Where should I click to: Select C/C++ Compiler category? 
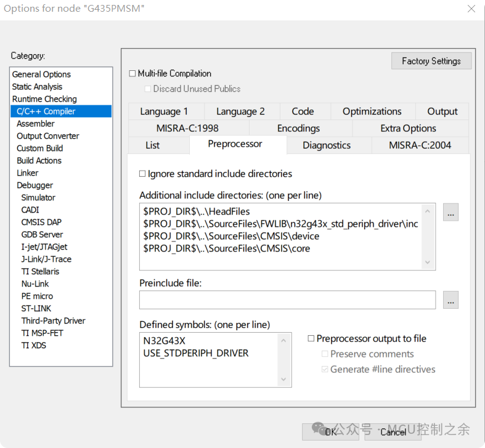point(61,112)
